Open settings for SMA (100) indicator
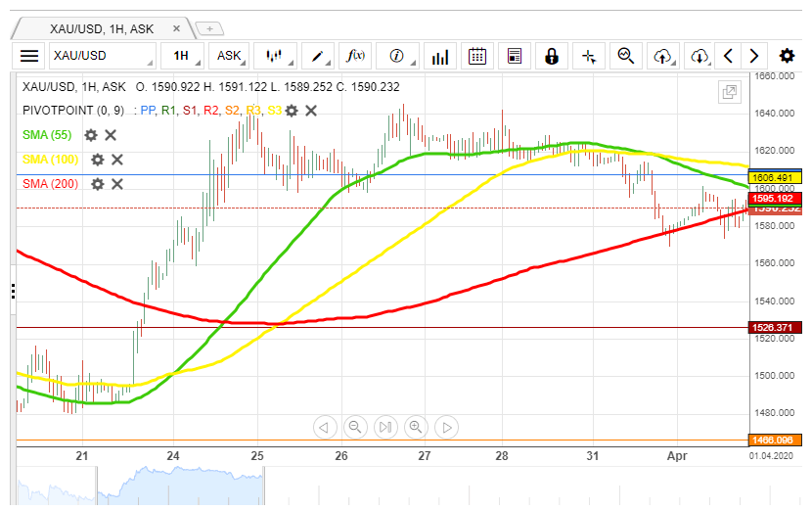The image size is (812, 510). click(x=97, y=160)
